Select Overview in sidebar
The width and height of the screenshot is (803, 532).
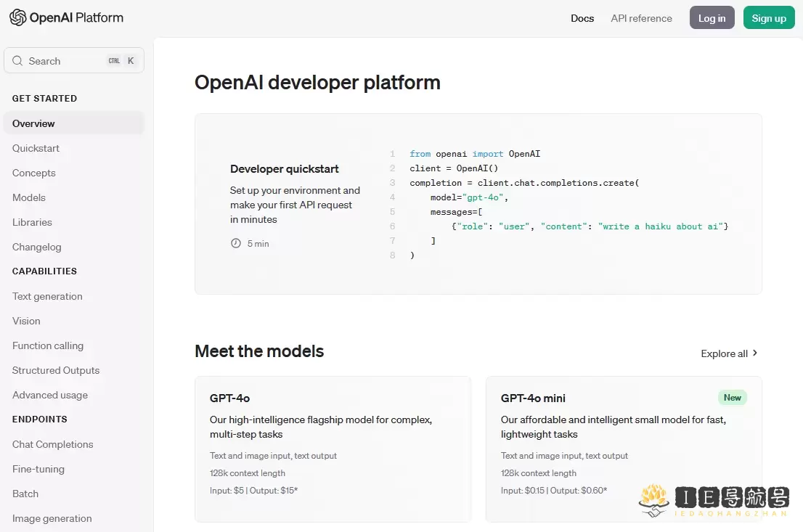[74, 123]
